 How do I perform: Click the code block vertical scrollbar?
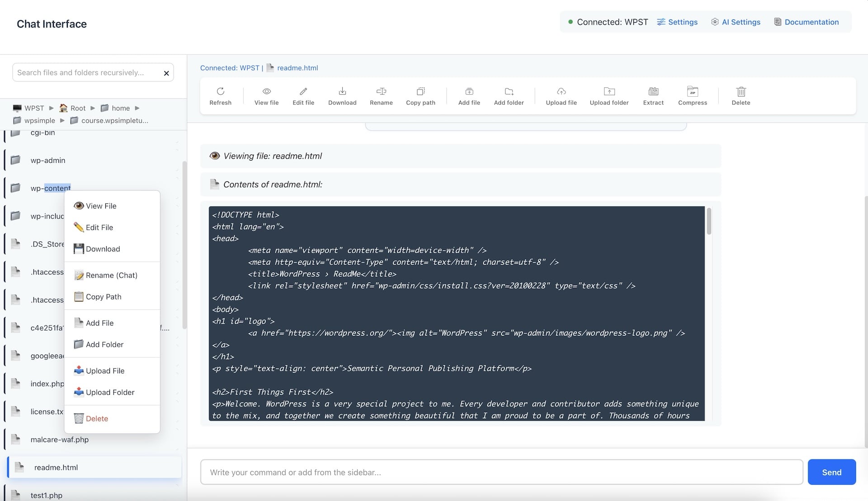pos(709,221)
